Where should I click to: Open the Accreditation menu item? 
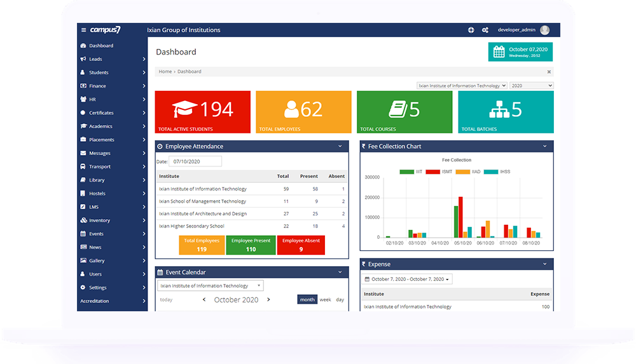point(112,300)
